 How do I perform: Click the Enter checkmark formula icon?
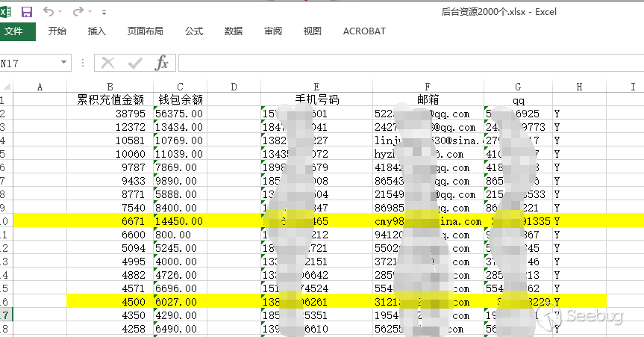(135, 63)
